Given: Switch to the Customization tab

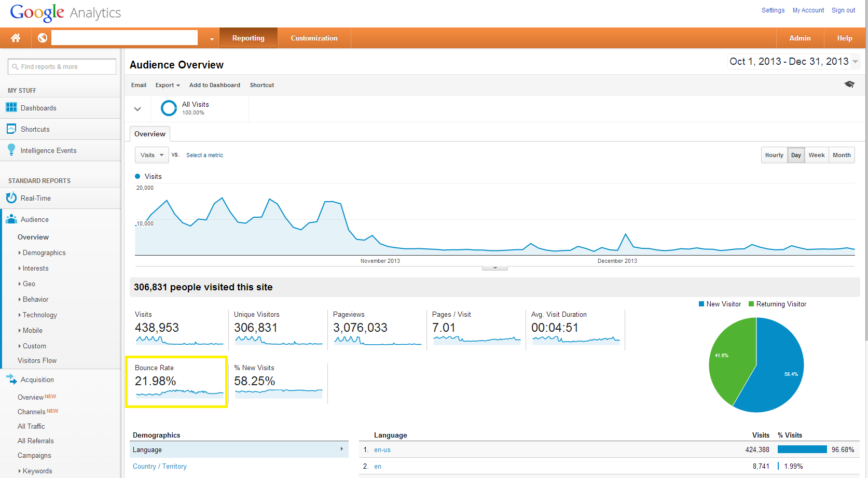Looking at the screenshot, I should coord(314,38).
